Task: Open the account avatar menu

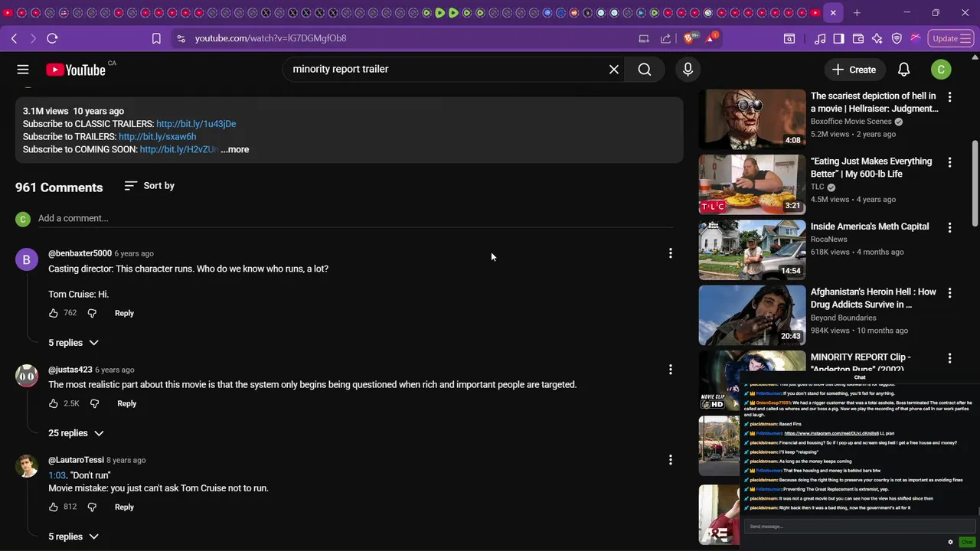Action: click(x=941, y=70)
